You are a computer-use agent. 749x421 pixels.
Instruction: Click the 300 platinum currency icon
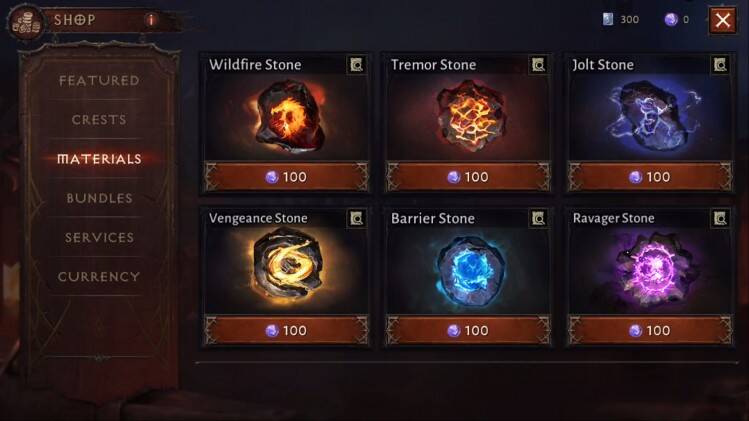[x=608, y=19]
